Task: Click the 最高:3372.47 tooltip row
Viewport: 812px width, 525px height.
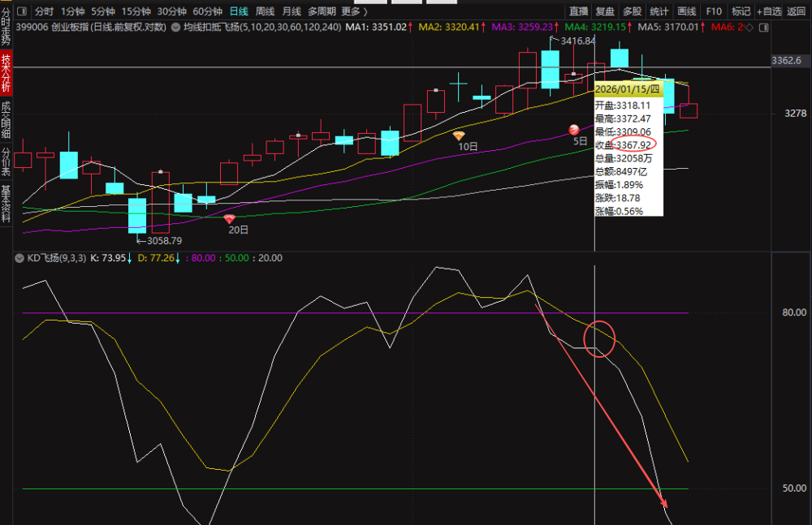Action: pos(623,118)
